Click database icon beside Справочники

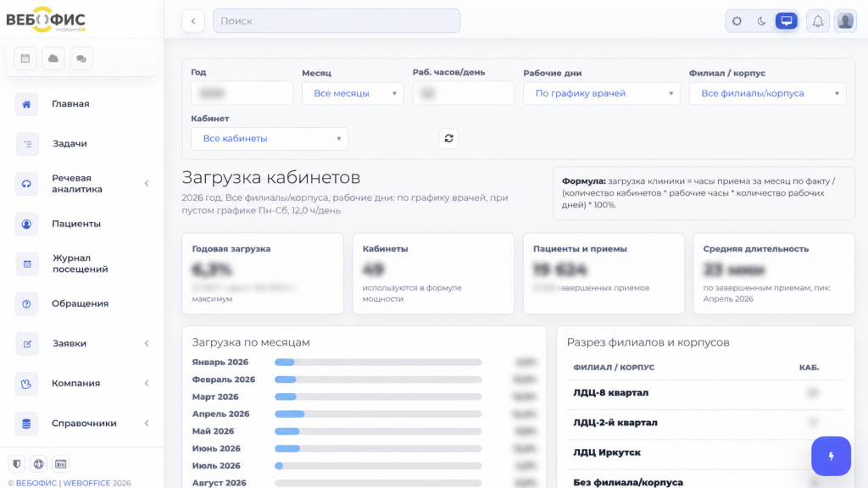pos(26,424)
